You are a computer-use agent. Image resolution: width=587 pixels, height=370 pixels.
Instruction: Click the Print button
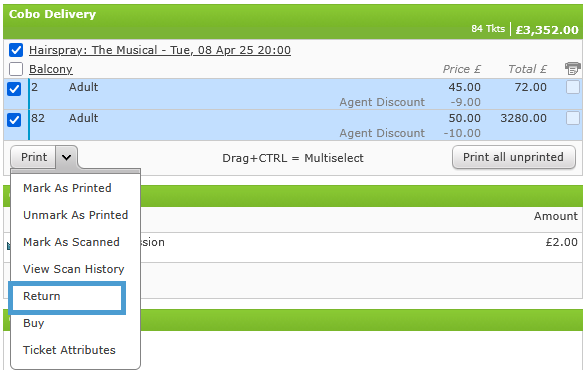(x=34, y=157)
